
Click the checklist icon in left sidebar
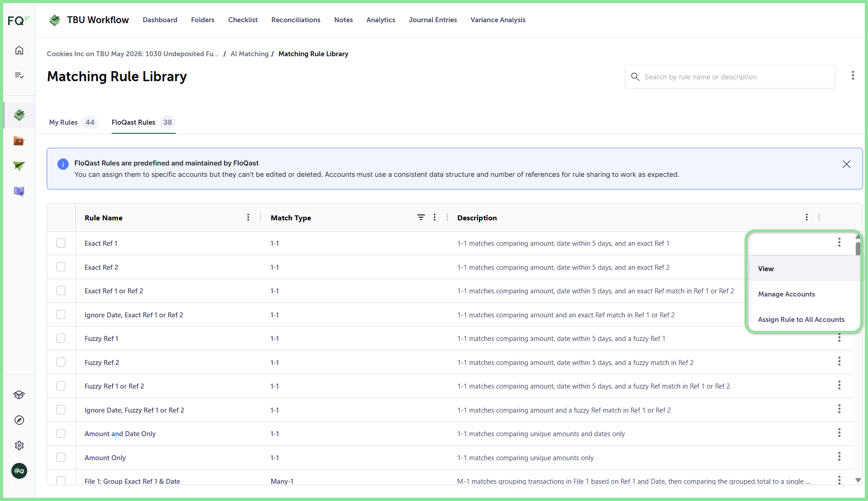point(19,75)
